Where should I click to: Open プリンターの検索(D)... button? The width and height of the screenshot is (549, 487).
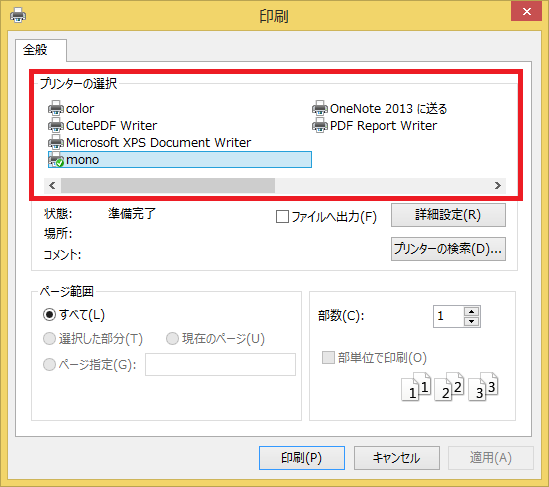(448, 249)
